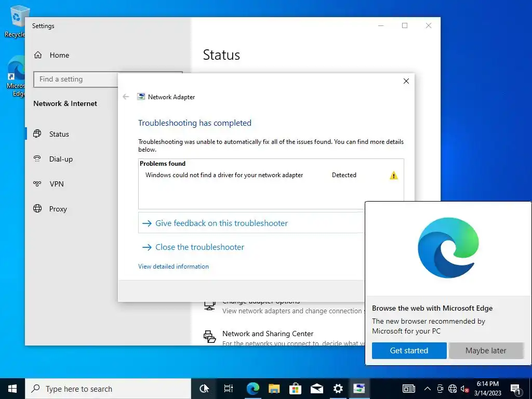Click the troubleshooter taskbar icon

pyautogui.click(x=360, y=389)
